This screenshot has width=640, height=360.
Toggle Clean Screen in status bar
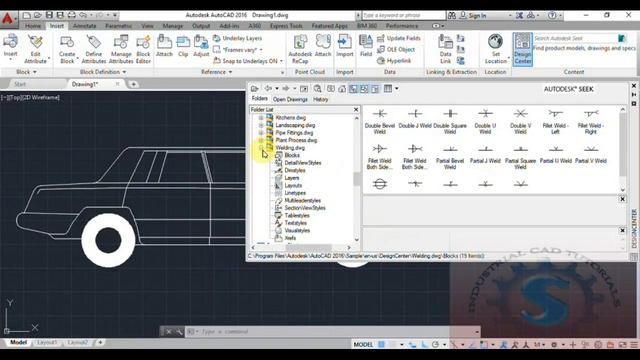pyautogui.click(x=622, y=344)
